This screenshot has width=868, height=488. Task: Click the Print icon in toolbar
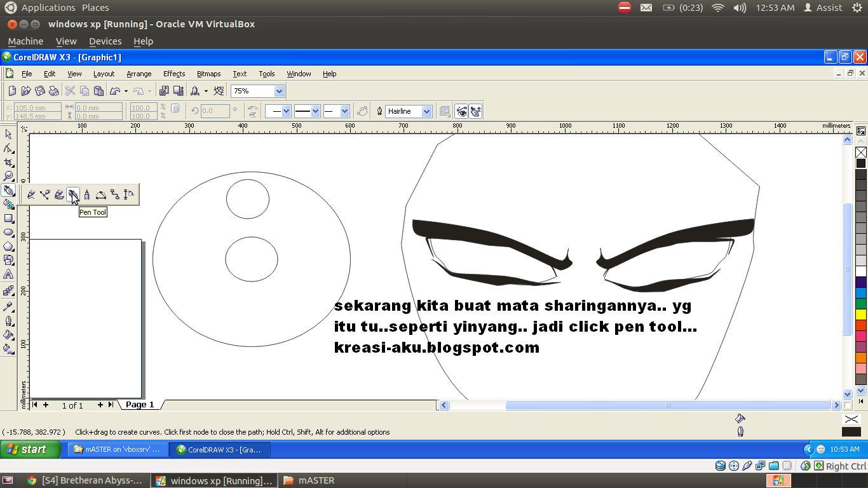[x=54, y=91]
